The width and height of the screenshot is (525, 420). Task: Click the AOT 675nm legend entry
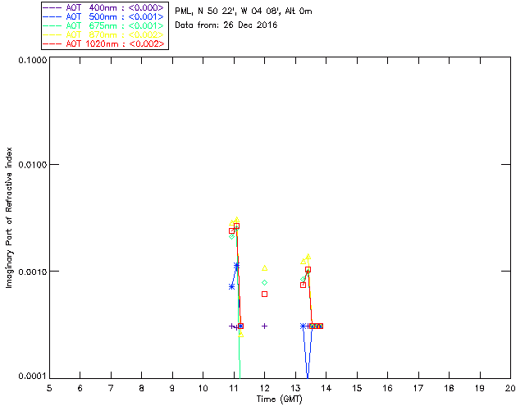click(103, 25)
